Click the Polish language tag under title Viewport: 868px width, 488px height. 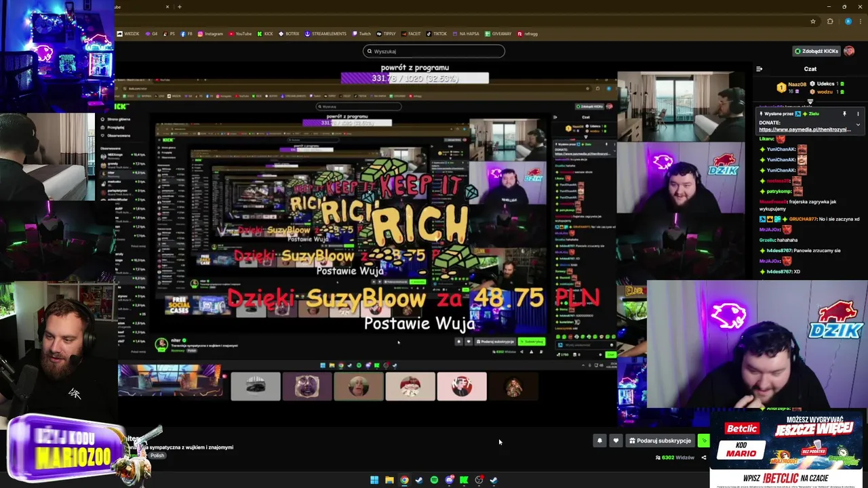pos(157,455)
